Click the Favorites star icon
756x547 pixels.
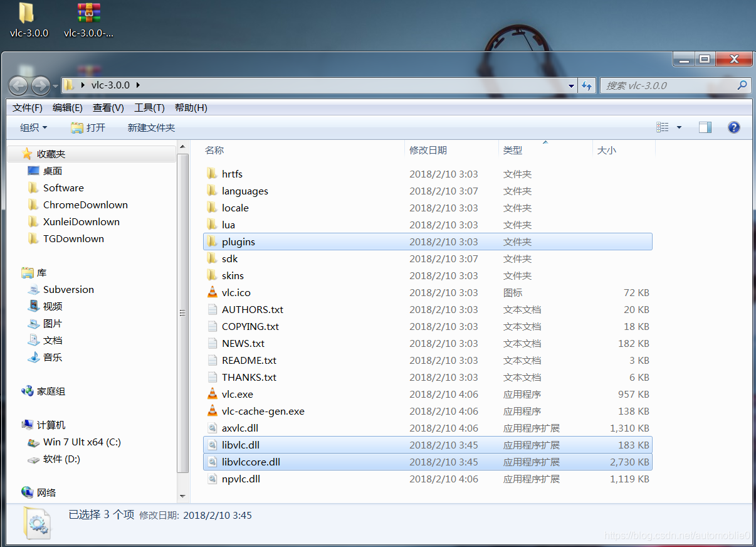click(27, 154)
